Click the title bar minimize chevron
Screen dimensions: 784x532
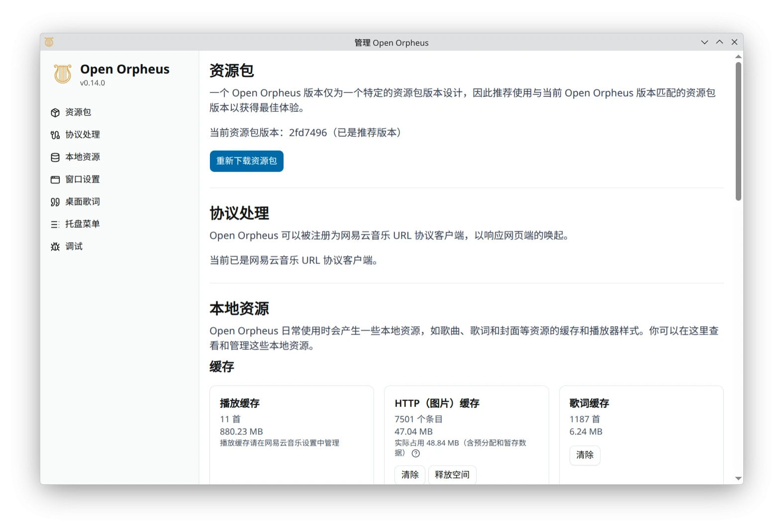pos(704,42)
